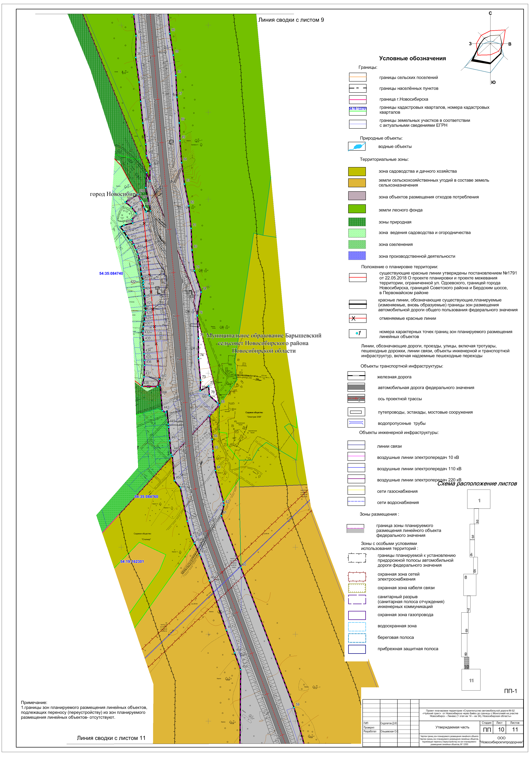
Task: Click the cadastral label 54:35:084740
Action: [x=111, y=274]
